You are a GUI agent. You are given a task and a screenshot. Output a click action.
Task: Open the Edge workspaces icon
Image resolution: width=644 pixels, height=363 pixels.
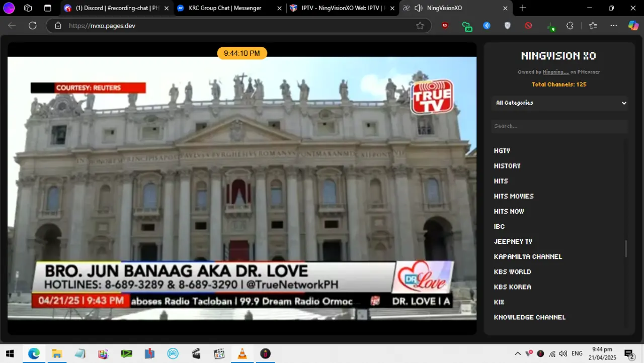pos(28,8)
